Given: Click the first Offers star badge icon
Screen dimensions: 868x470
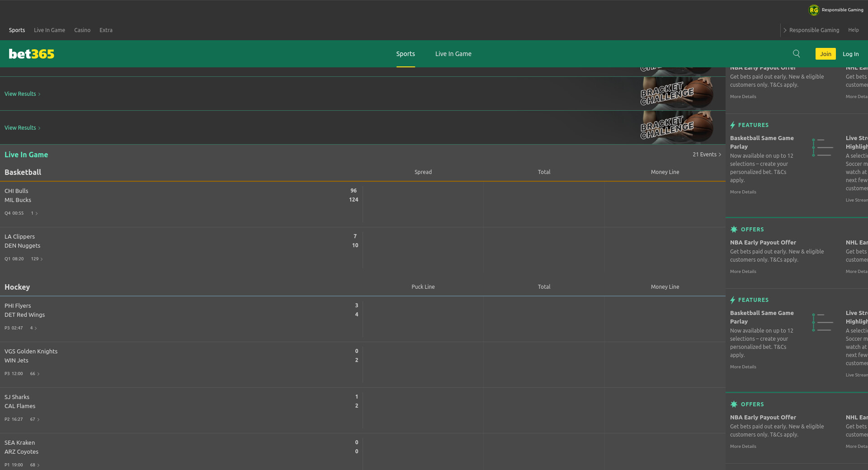Looking at the screenshot, I should (734, 230).
